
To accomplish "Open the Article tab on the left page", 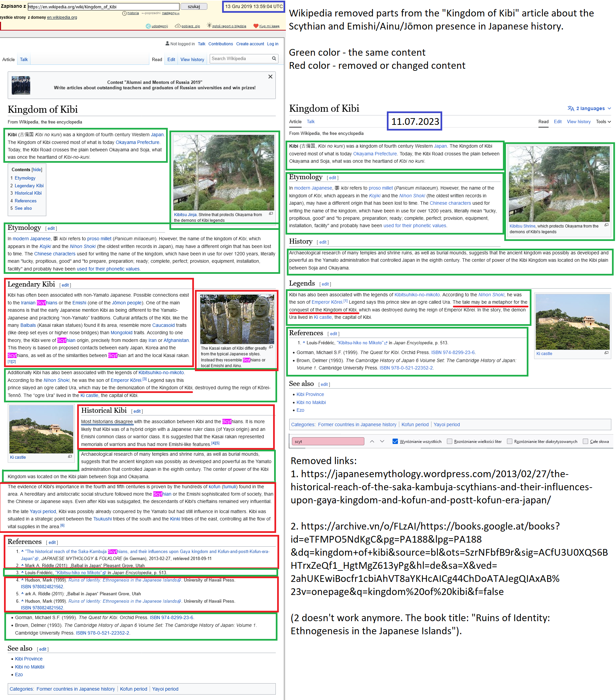I will [x=9, y=59].
